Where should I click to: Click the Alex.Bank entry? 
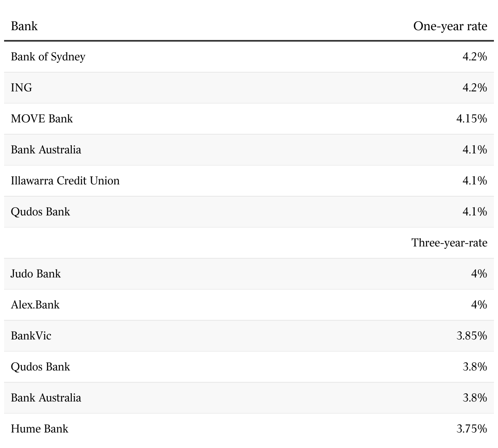(35, 305)
